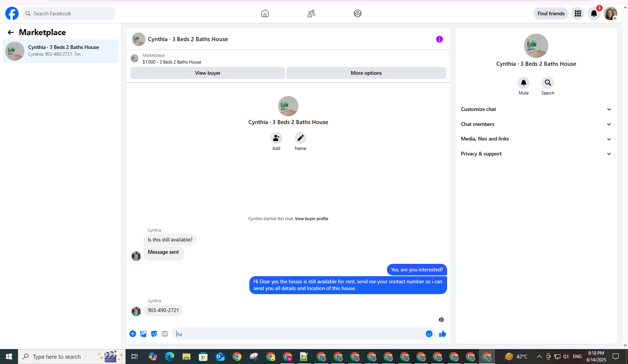Open the Windows Start menu
628x364 pixels.
[x=9, y=357]
